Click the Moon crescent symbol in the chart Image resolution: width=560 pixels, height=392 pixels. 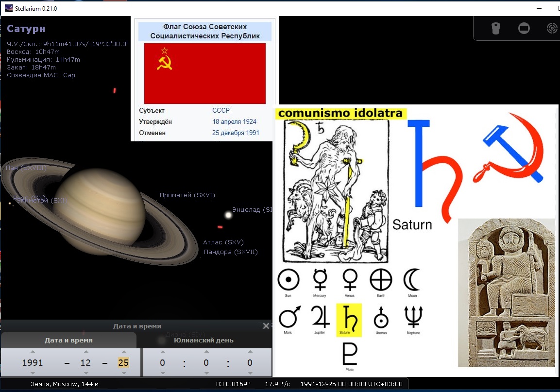tap(412, 280)
